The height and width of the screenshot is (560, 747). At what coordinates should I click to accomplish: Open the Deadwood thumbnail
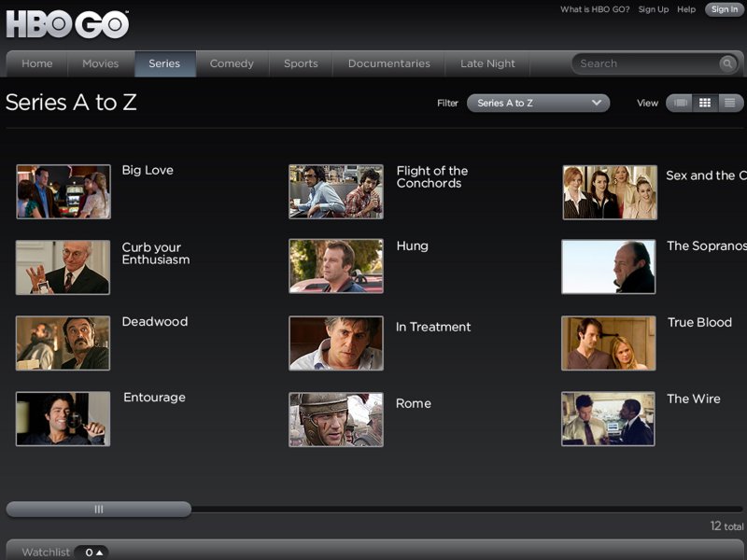point(63,343)
